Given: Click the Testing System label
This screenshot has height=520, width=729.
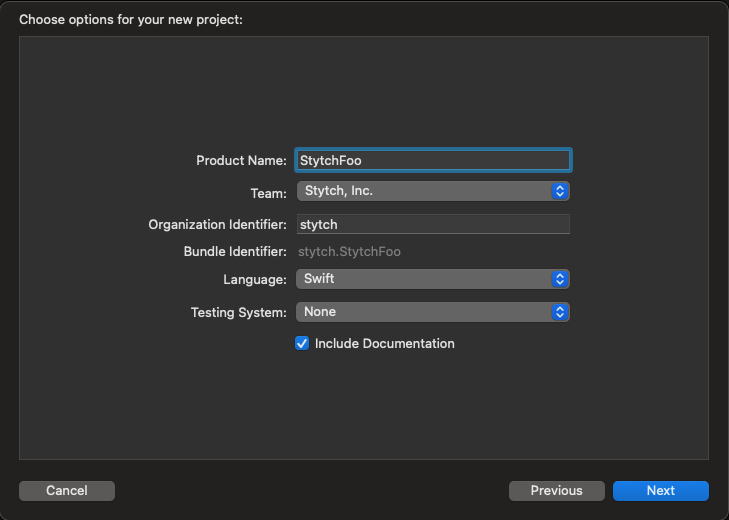Looking at the screenshot, I should coord(238,312).
